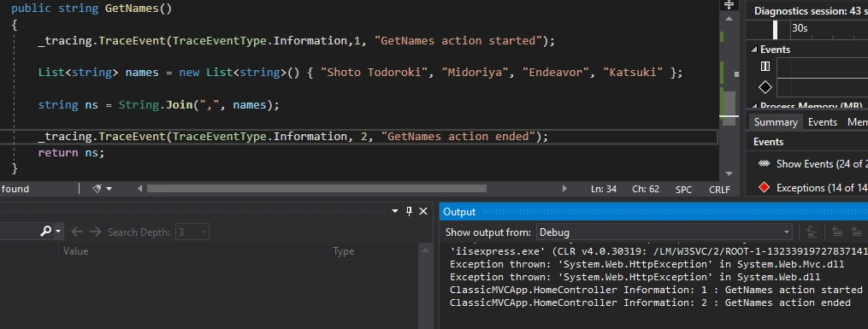Click the find next arrow
This screenshot has height=329, width=868.
click(x=95, y=232)
